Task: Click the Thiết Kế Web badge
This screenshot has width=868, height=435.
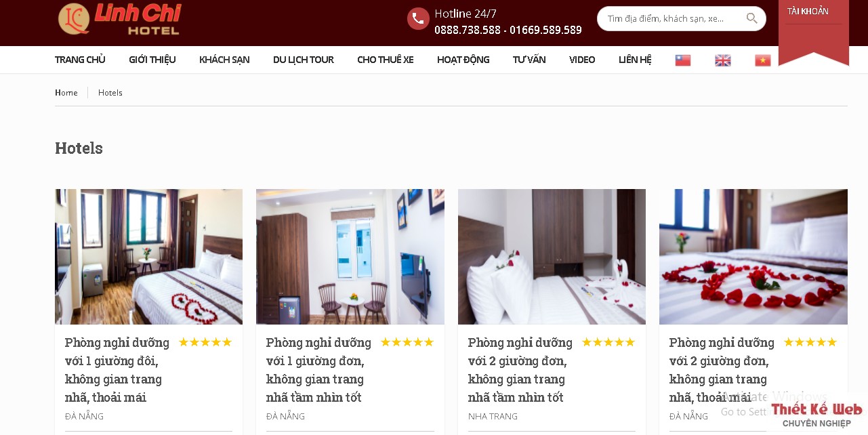Action: click(x=817, y=415)
